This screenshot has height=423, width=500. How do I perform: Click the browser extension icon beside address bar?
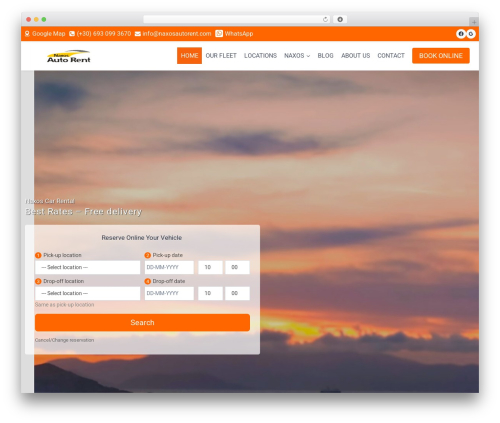coord(340,19)
